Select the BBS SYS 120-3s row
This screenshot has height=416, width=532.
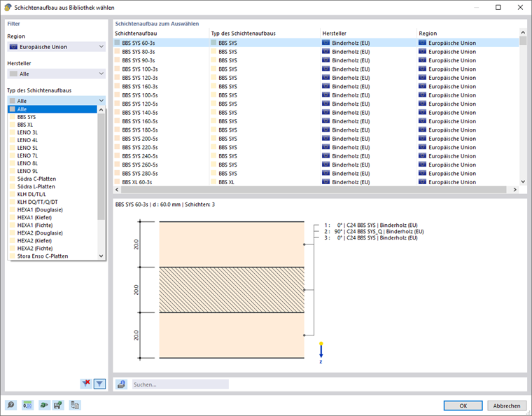316,78
